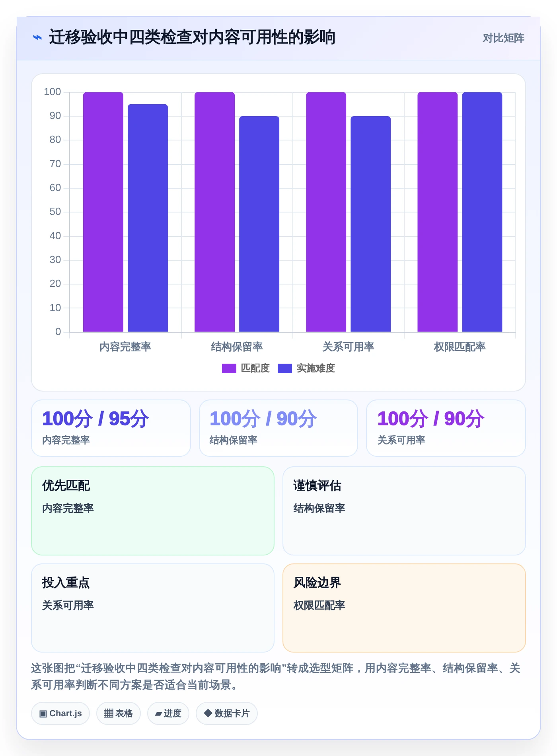Viewport: 557px width, 756px height.
Task: Open the 100分 / 90分 结构保留率 stat card
Action: tap(278, 428)
